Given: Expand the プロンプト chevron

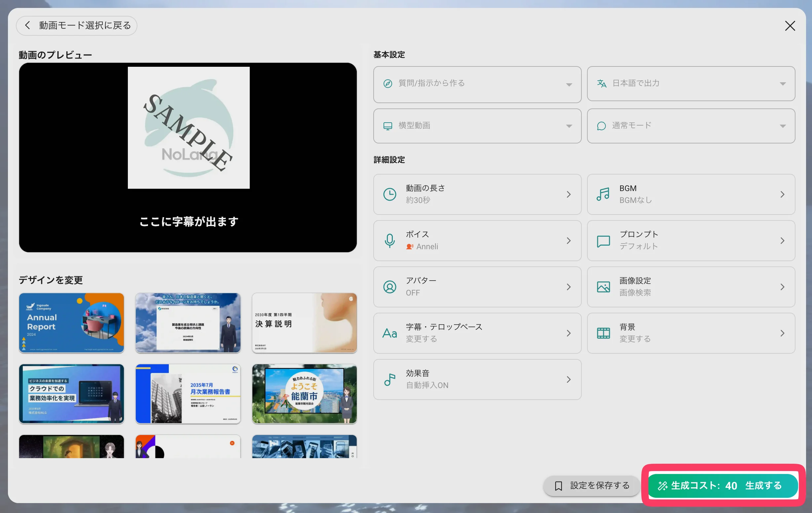Looking at the screenshot, I should point(782,241).
